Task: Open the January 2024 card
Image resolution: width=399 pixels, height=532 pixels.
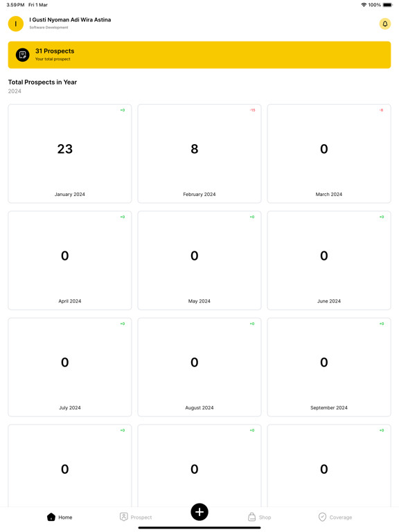Action: point(70,154)
